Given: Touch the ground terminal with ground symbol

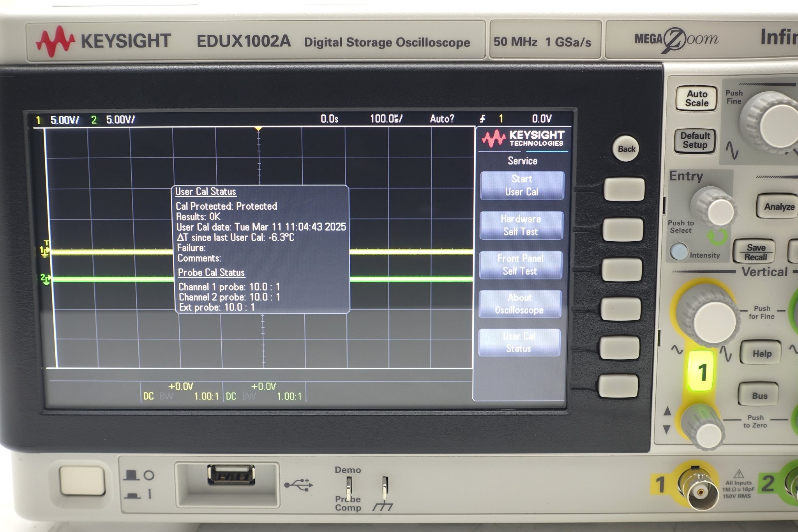Looking at the screenshot, I should pyautogui.click(x=384, y=488).
